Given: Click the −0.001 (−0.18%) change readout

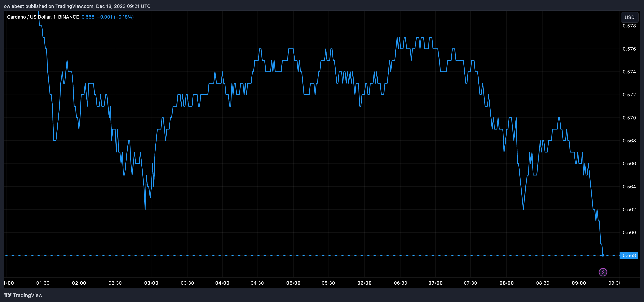Looking at the screenshot, I should [115, 17].
